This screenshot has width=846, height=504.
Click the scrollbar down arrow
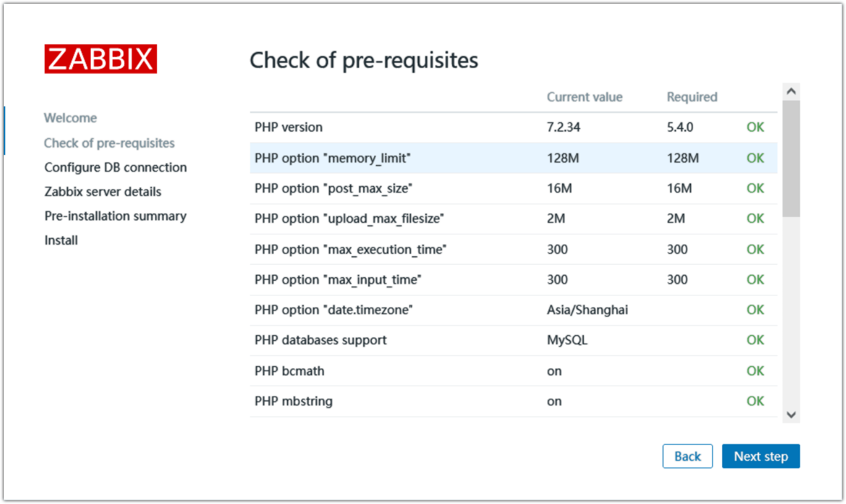(791, 414)
